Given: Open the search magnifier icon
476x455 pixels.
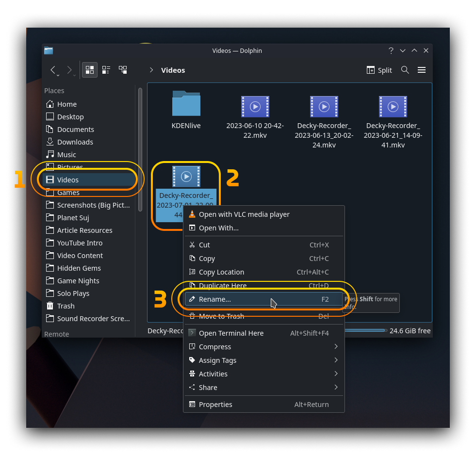Looking at the screenshot, I should (x=405, y=70).
